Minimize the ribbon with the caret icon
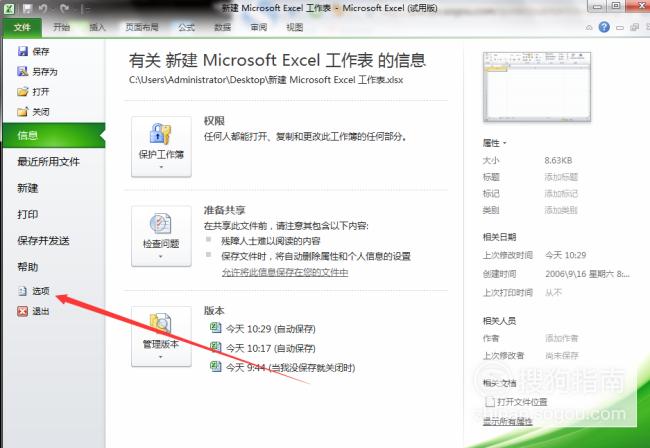Image resolution: width=650 pixels, height=448 pixels. [589, 28]
